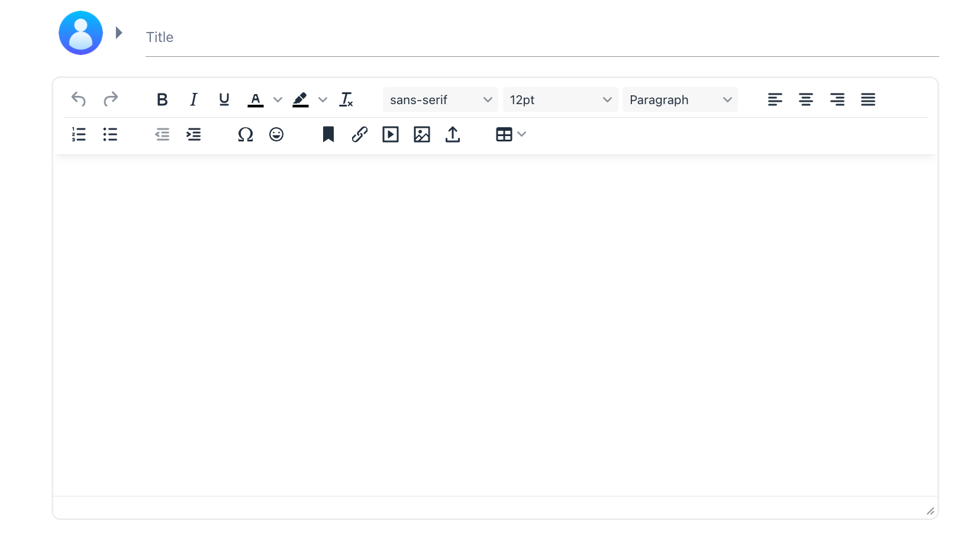Expand the Paragraph block format dropdown
This screenshot has height=542, width=980.
tap(680, 99)
